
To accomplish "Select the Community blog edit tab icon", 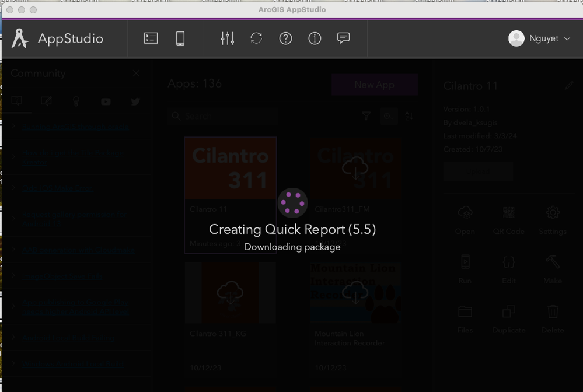I will [47, 101].
